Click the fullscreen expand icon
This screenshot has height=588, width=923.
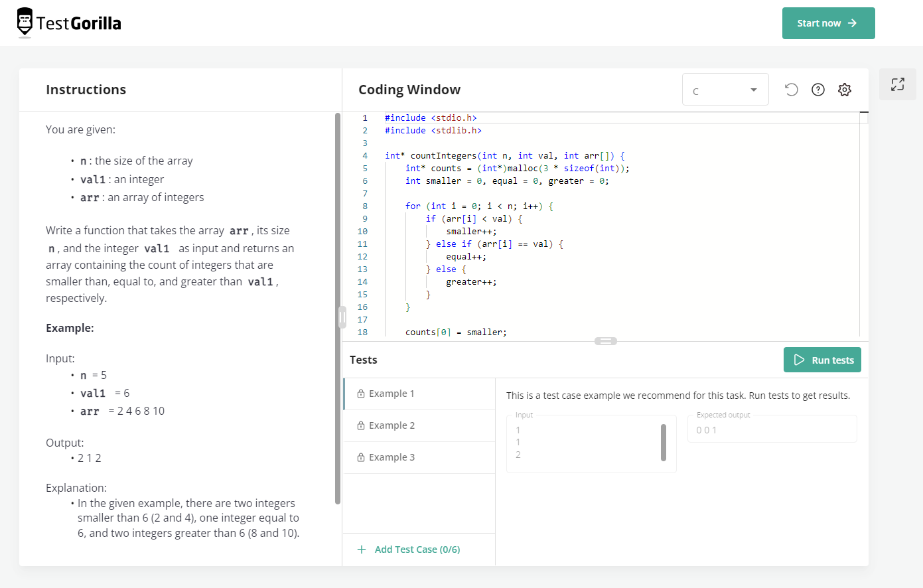[x=897, y=84]
